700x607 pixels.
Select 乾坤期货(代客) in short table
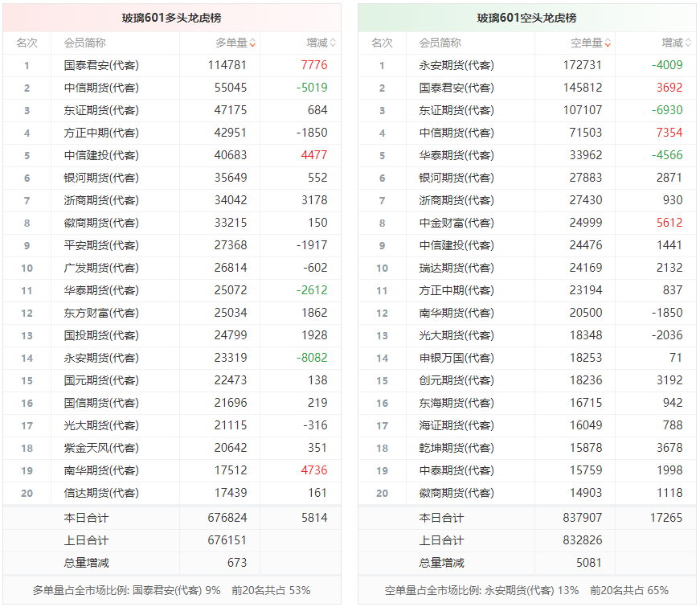(x=456, y=448)
